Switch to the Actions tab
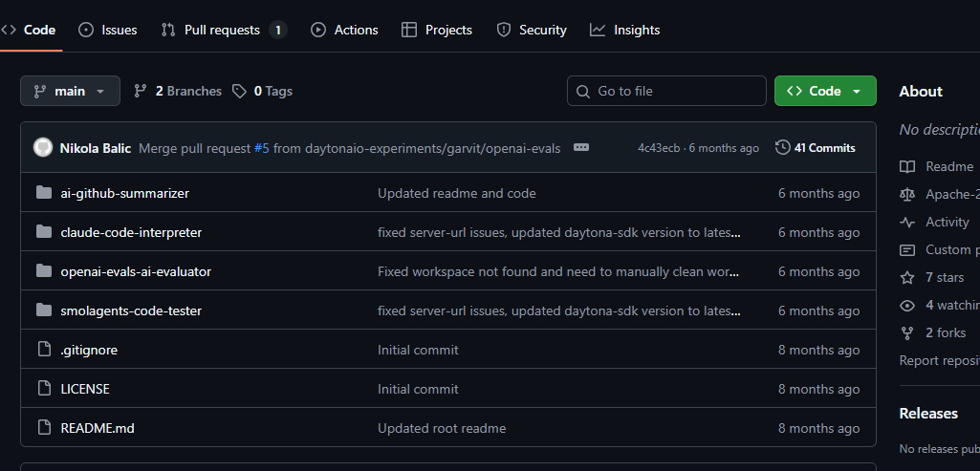 (x=344, y=30)
